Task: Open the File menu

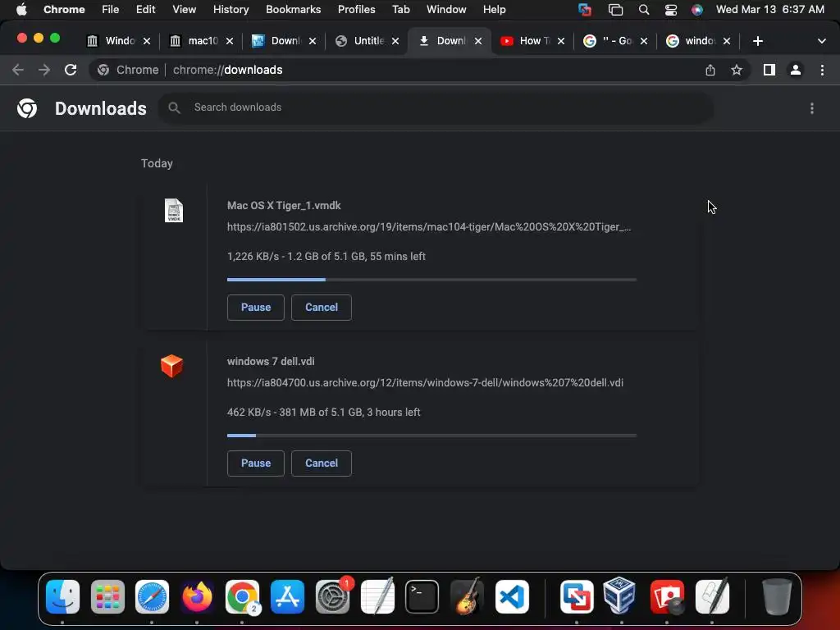Action: point(111,10)
